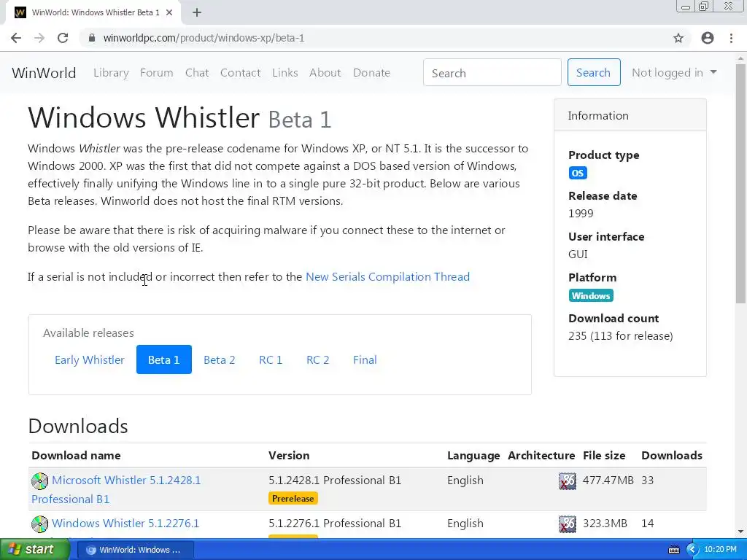Open the Links nav item
Viewport: 747px width, 560px height.
[x=285, y=73]
